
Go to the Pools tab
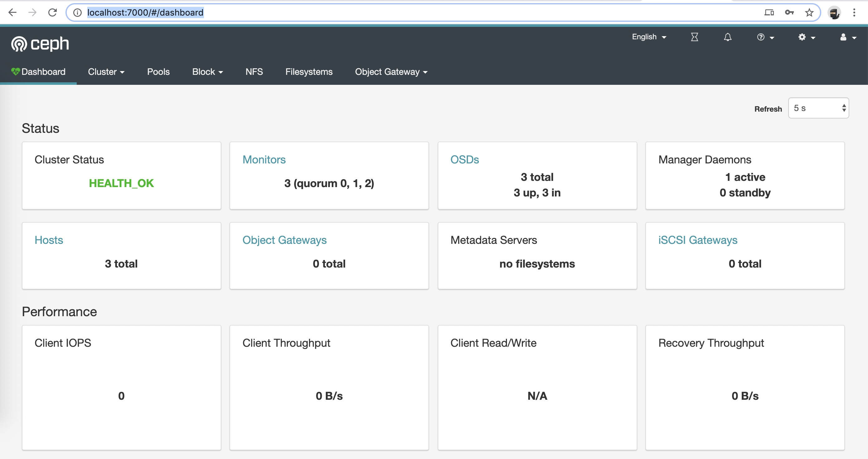coord(158,72)
